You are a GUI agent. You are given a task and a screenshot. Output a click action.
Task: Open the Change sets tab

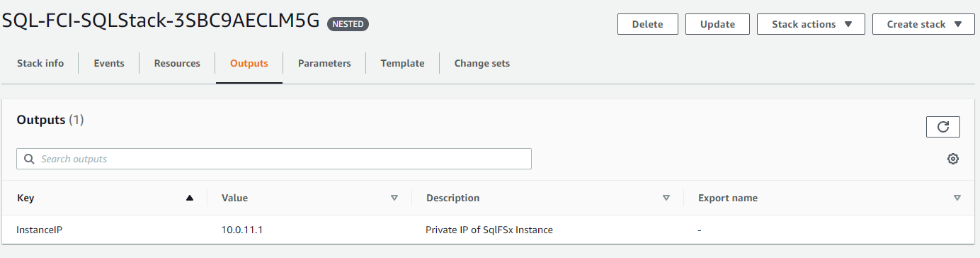[x=482, y=63]
